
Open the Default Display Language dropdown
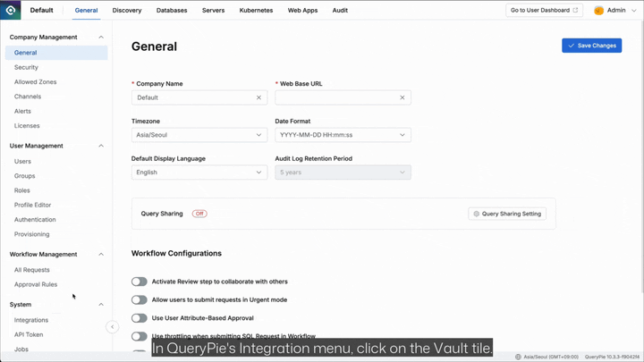click(199, 173)
